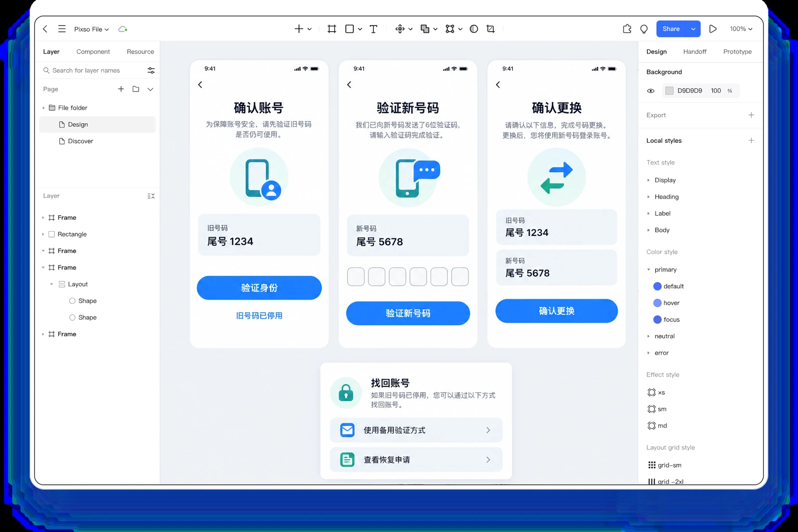Toggle Background visibility eye icon

click(x=650, y=91)
